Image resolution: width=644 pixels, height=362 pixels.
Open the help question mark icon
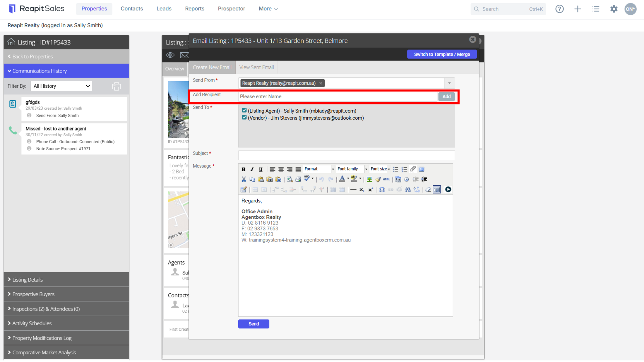pyautogui.click(x=559, y=9)
